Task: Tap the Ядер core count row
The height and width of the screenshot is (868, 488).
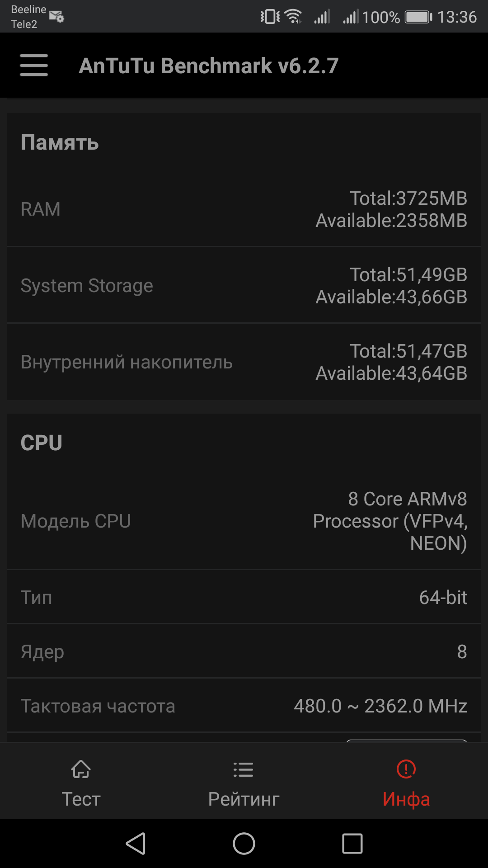Action: click(x=244, y=651)
